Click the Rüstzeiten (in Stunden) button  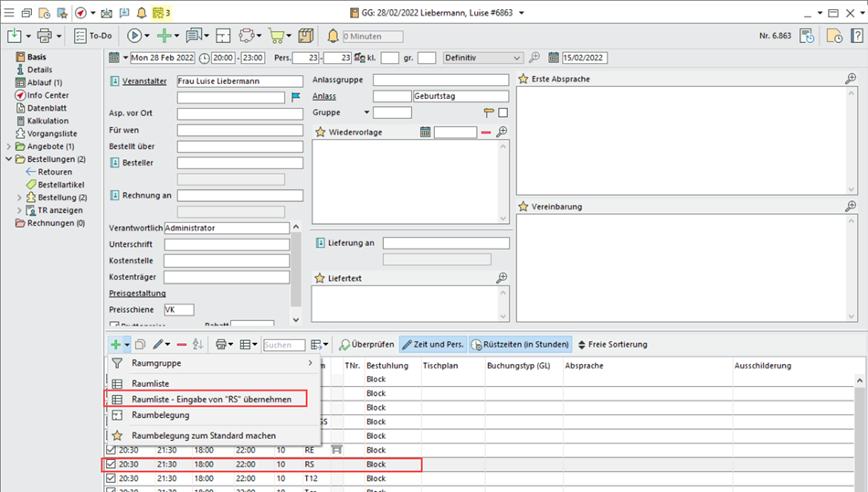click(520, 345)
